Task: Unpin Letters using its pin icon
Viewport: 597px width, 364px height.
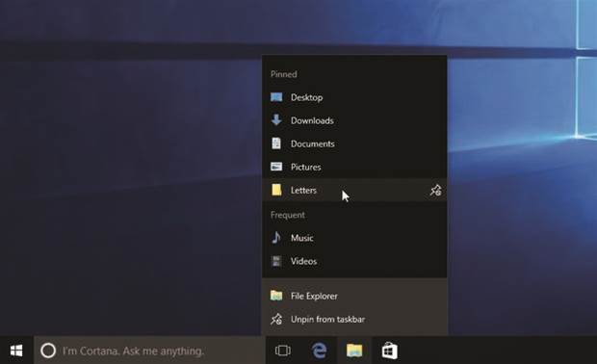Action: pos(435,190)
